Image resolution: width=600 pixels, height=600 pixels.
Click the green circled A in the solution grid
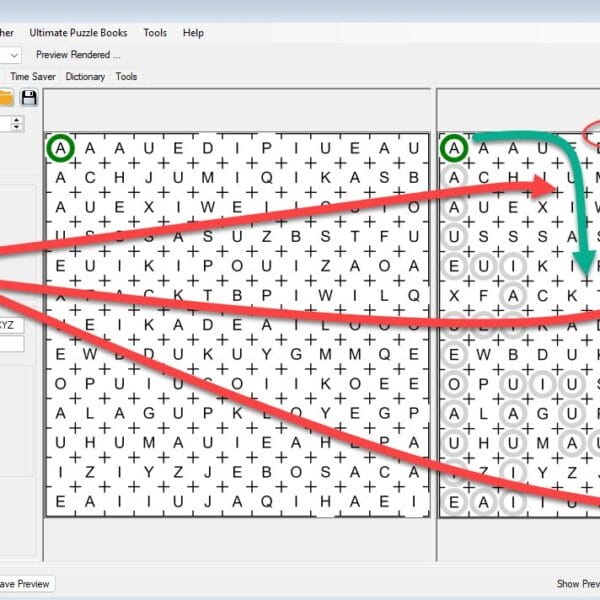[454, 148]
